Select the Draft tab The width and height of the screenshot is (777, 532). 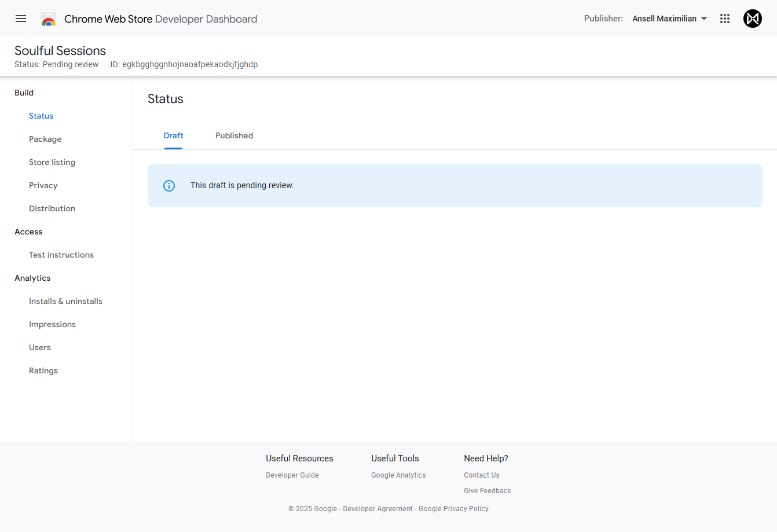[x=173, y=135]
